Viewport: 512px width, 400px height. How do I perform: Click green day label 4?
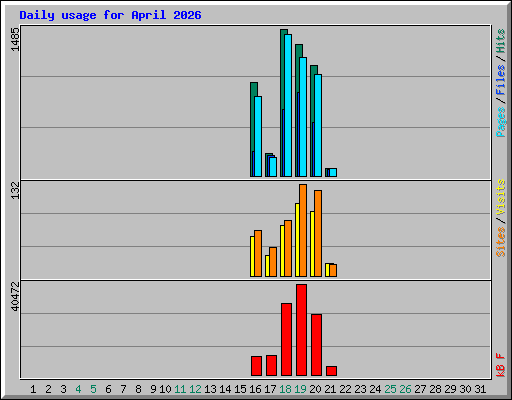pyautogui.click(x=78, y=389)
